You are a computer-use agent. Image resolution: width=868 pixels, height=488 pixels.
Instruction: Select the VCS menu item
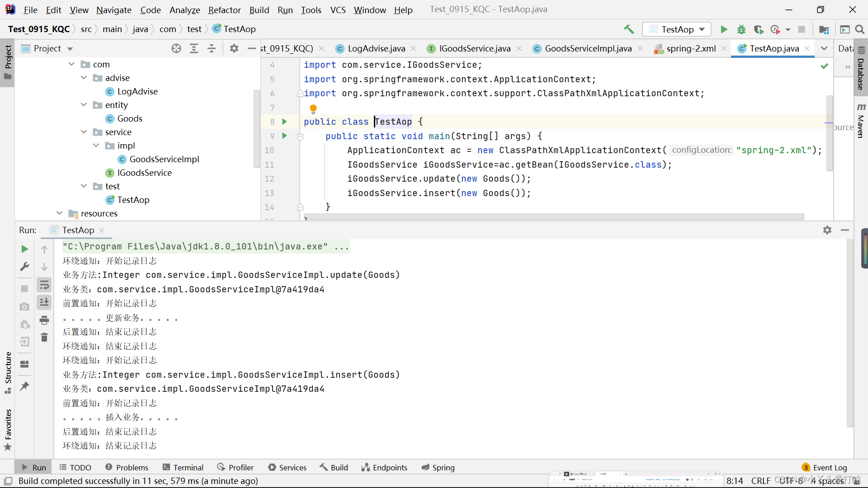point(337,10)
